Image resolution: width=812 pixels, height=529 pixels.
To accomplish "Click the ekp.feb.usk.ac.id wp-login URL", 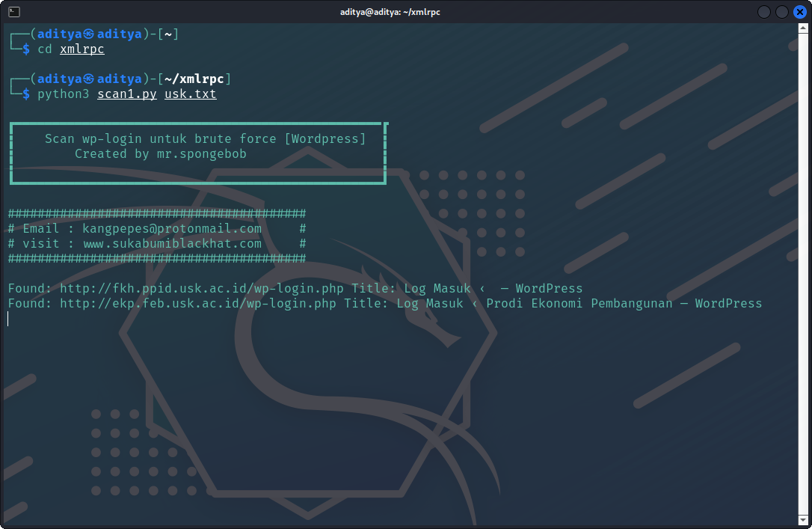I will click(198, 304).
